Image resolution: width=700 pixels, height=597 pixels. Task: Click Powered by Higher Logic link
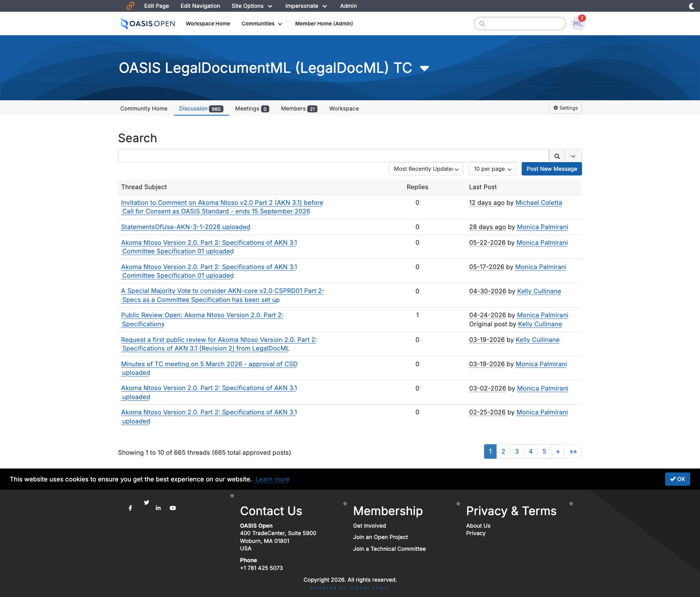350,588
